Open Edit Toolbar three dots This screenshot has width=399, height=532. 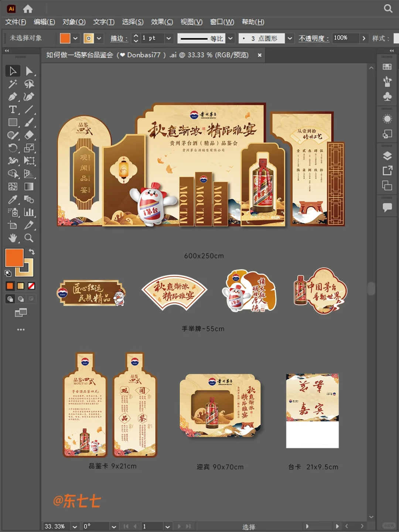click(x=21, y=330)
